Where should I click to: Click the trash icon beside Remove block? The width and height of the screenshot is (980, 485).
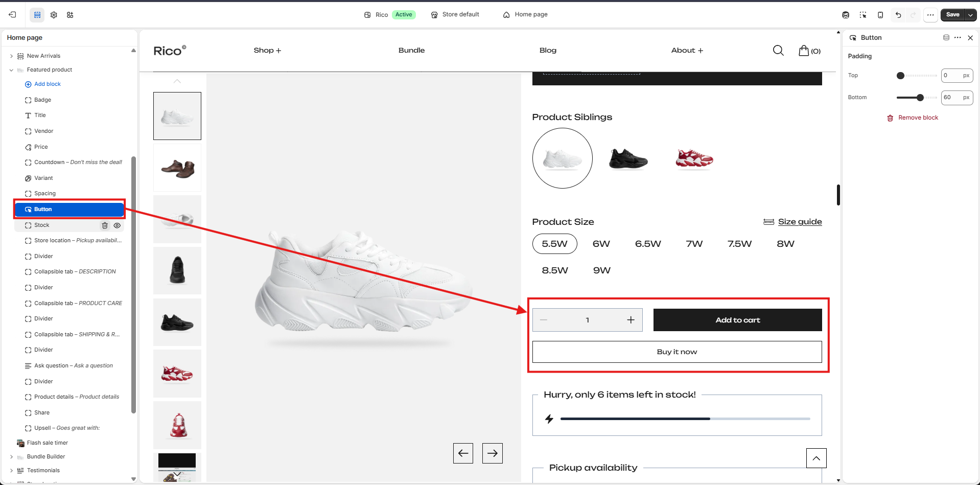pos(890,118)
